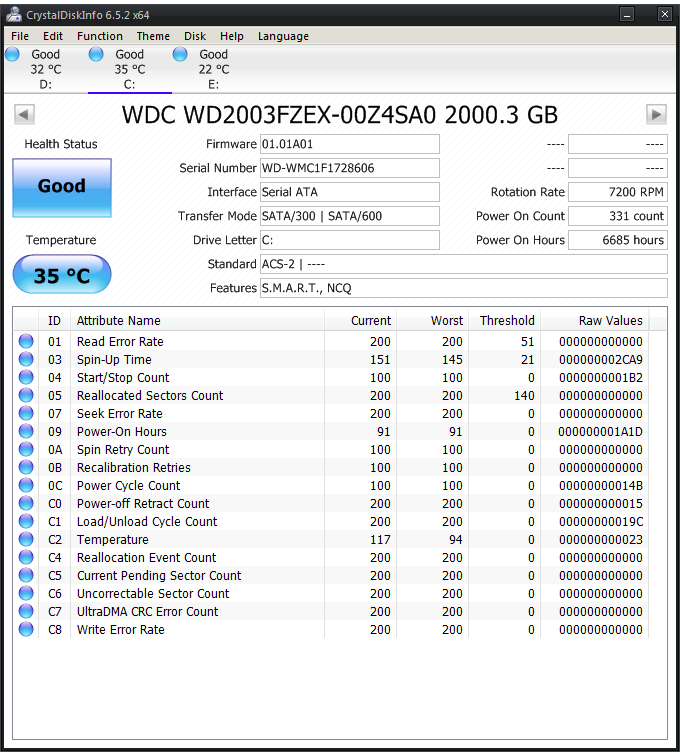Click status orb of Current Pending Sector Count row
The width and height of the screenshot is (680, 752).
pos(26,575)
